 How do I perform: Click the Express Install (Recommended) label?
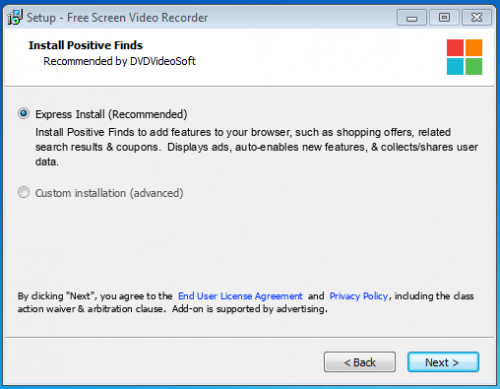111,114
